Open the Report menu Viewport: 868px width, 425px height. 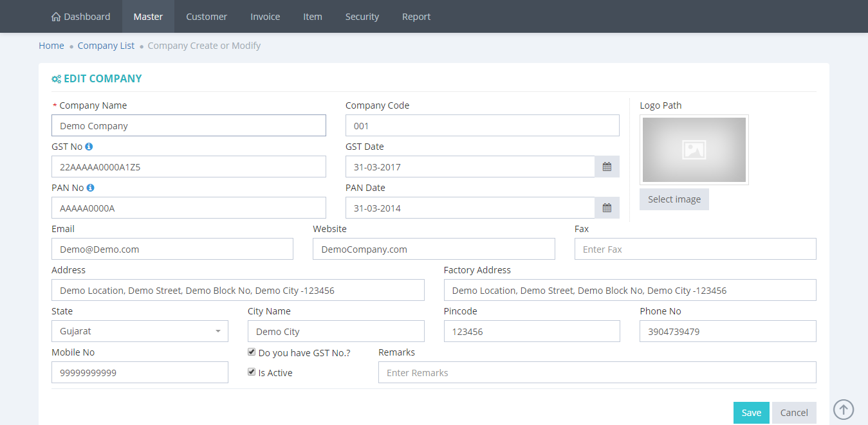[x=416, y=17]
